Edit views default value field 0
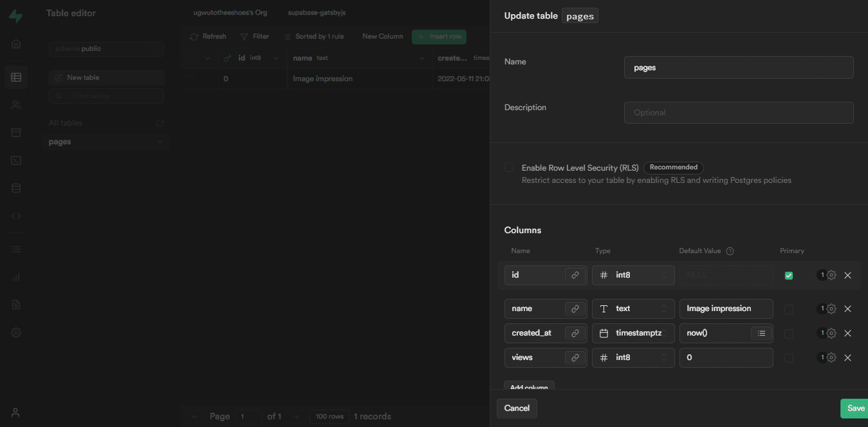 [726, 357]
